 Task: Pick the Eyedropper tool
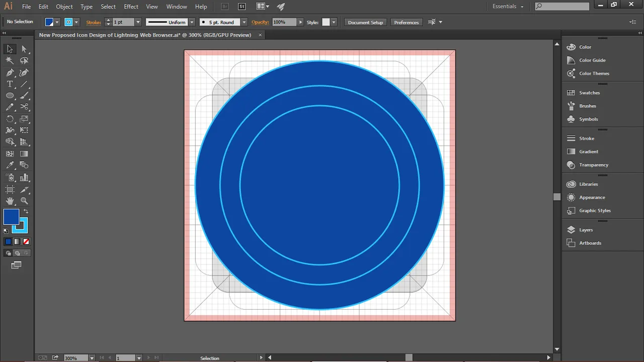[10, 165]
